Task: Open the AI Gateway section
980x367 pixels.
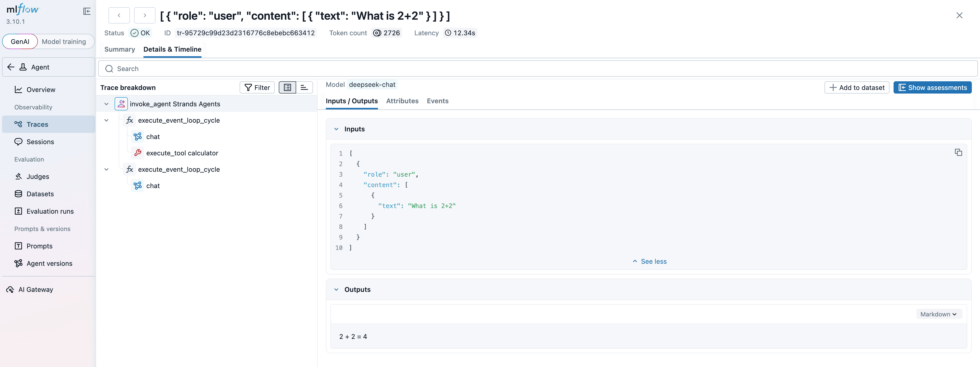Action: [36, 289]
